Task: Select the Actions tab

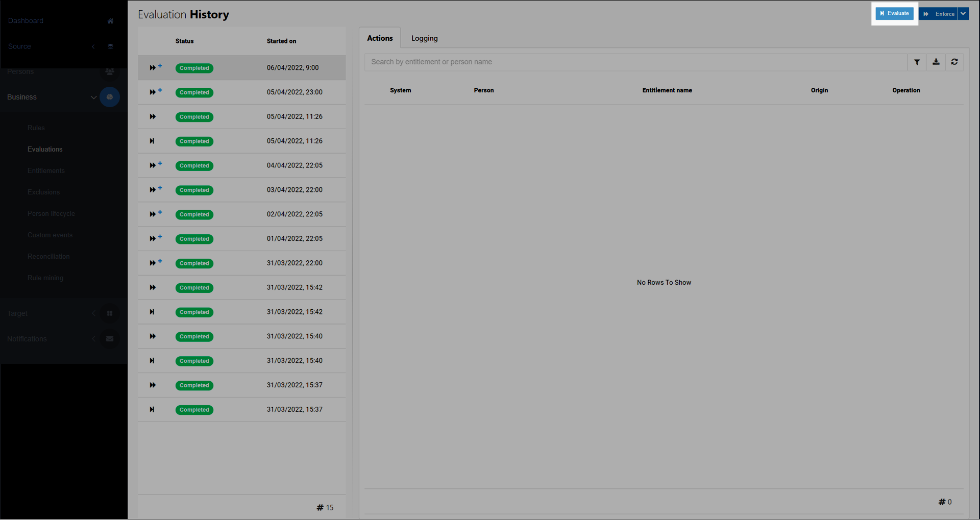Action: pos(380,38)
